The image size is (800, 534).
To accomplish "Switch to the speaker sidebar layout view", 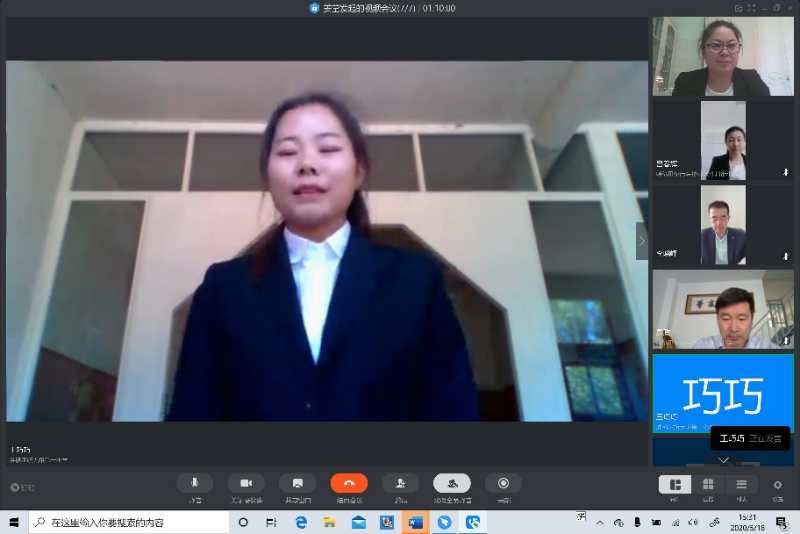I will (674, 484).
